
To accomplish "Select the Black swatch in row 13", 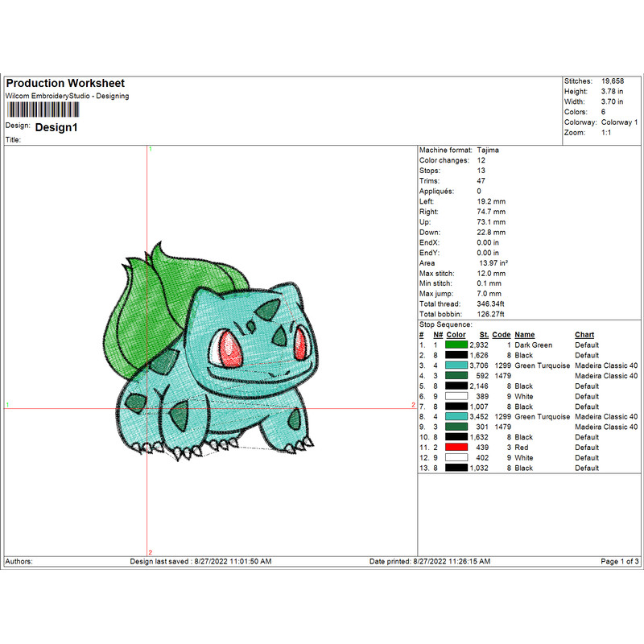I will [x=457, y=468].
